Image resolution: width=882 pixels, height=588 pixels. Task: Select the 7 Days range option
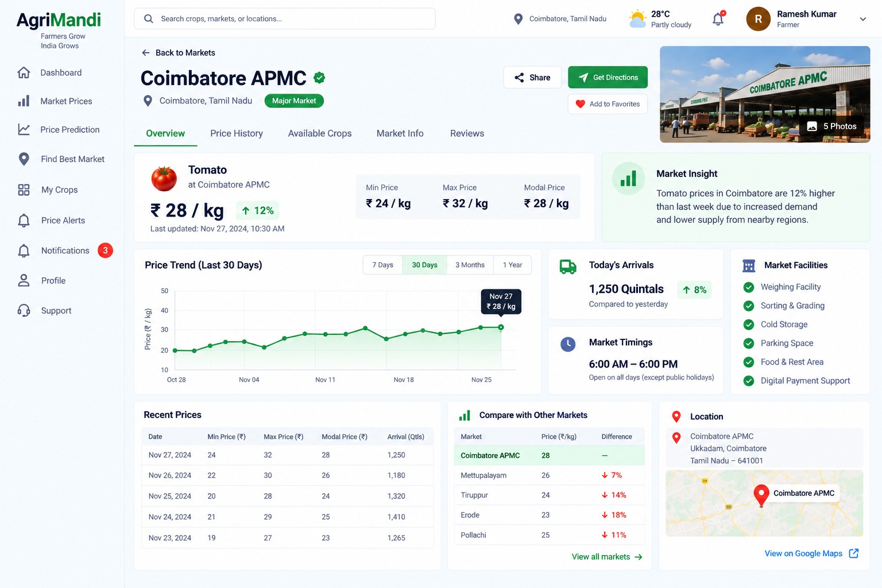click(382, 265)
